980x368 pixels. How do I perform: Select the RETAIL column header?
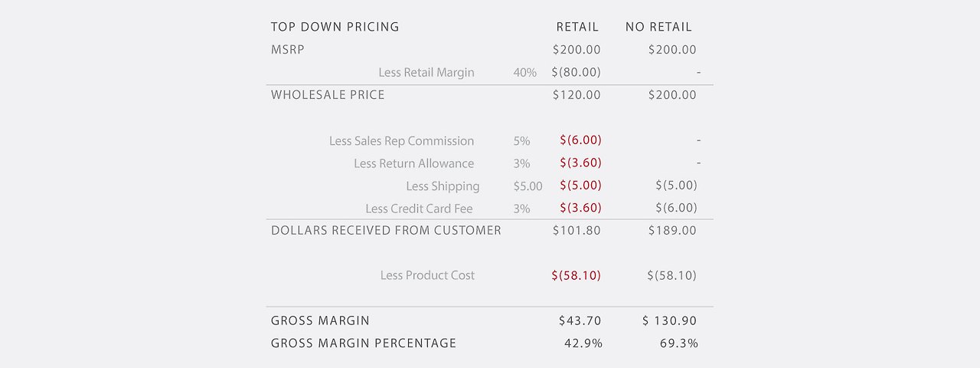pos(577,27)
